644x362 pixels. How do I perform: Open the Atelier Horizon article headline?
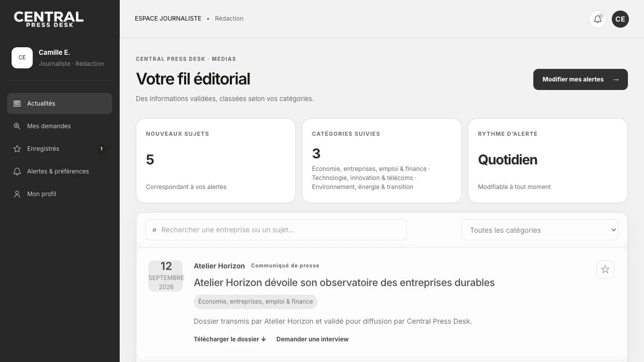click(344, 283)
